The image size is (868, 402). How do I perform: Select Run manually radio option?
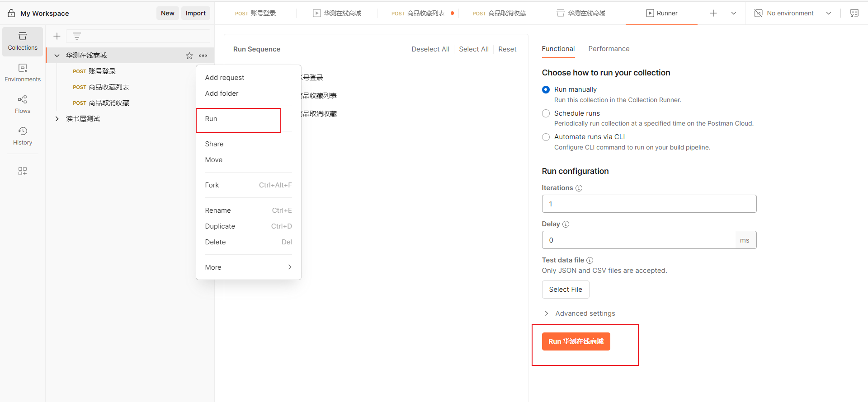click(x=546, y=89)
